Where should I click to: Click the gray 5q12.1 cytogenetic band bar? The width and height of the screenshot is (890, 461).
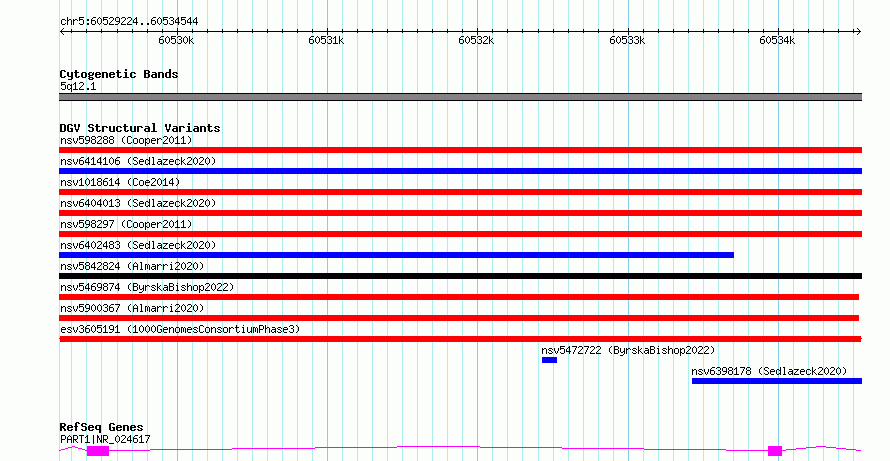pos(460,97)
